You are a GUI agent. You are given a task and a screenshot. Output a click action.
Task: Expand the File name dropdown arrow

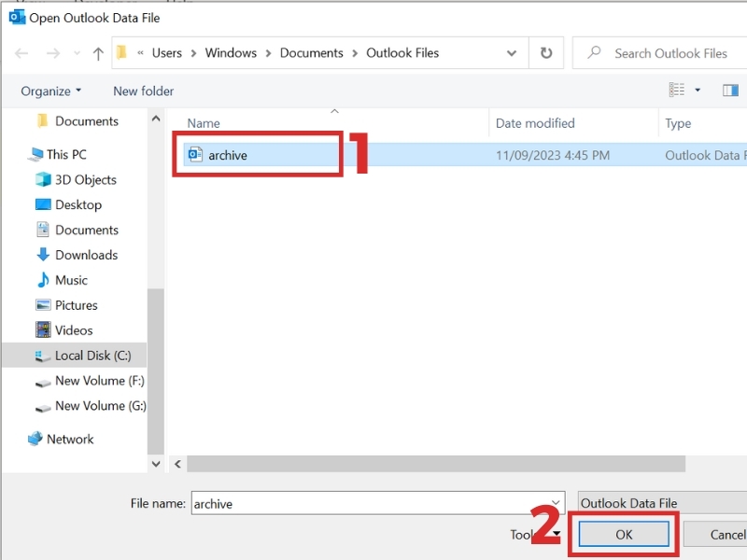(x=556, y=503)
